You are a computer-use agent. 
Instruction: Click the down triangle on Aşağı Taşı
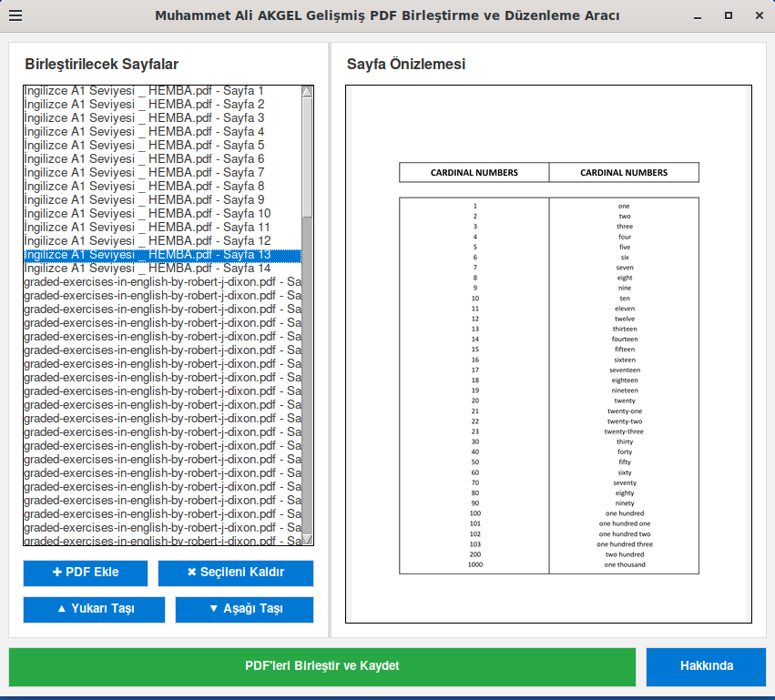pos(213,609)
